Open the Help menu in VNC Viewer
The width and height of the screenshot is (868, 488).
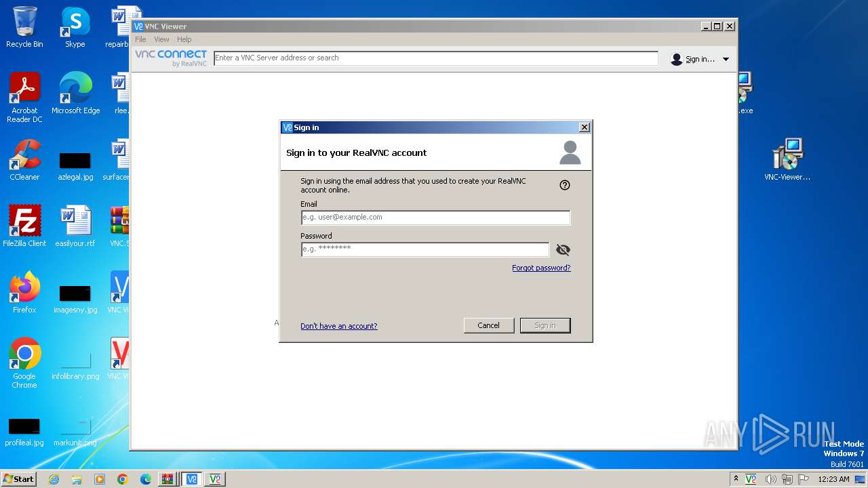[x=184, y=39]
